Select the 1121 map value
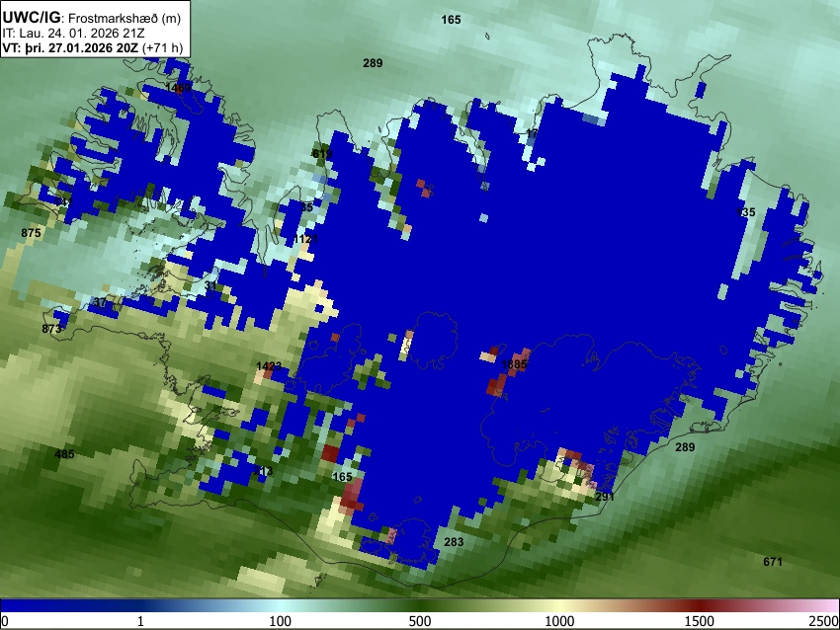Image resolution: width=840 pixels, height=630 pixels. 306,239
